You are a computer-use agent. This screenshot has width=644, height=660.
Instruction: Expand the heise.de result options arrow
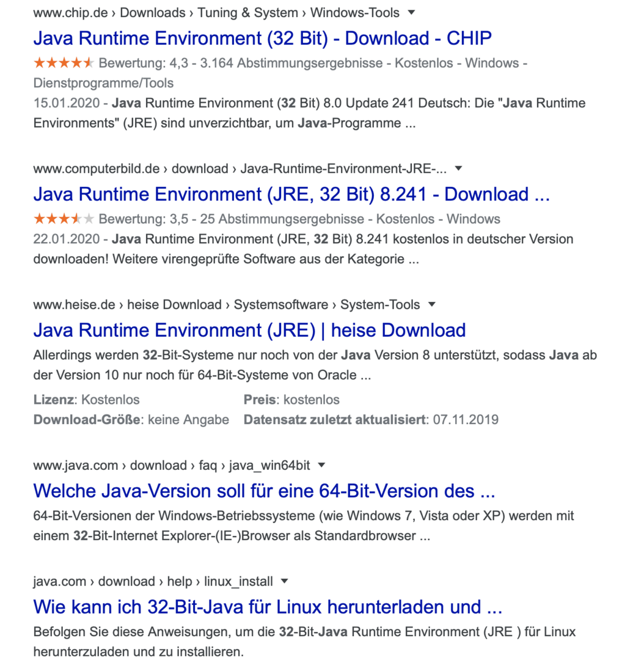click(x=432, y=304)
